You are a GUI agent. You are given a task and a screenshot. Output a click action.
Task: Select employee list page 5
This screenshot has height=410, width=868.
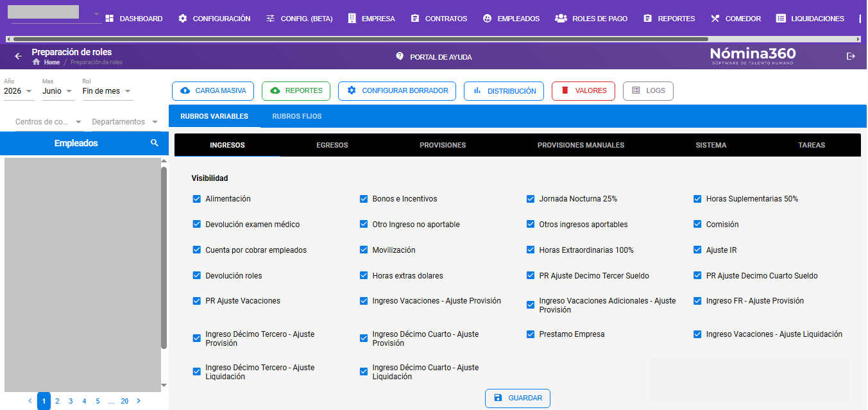pos(98,401)
